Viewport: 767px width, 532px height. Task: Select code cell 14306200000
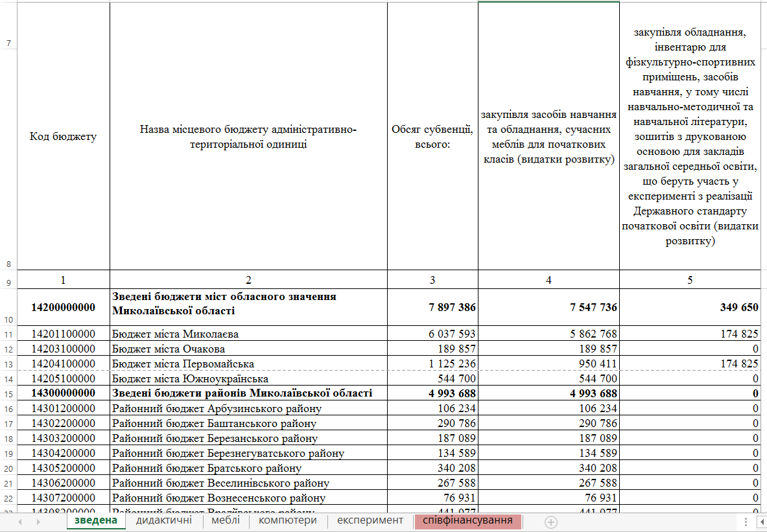pos(64,483)
